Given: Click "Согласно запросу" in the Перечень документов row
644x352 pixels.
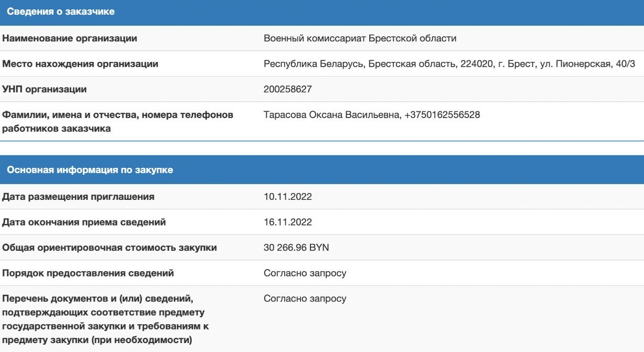Looking at the screenshot, I should point(305,298).
